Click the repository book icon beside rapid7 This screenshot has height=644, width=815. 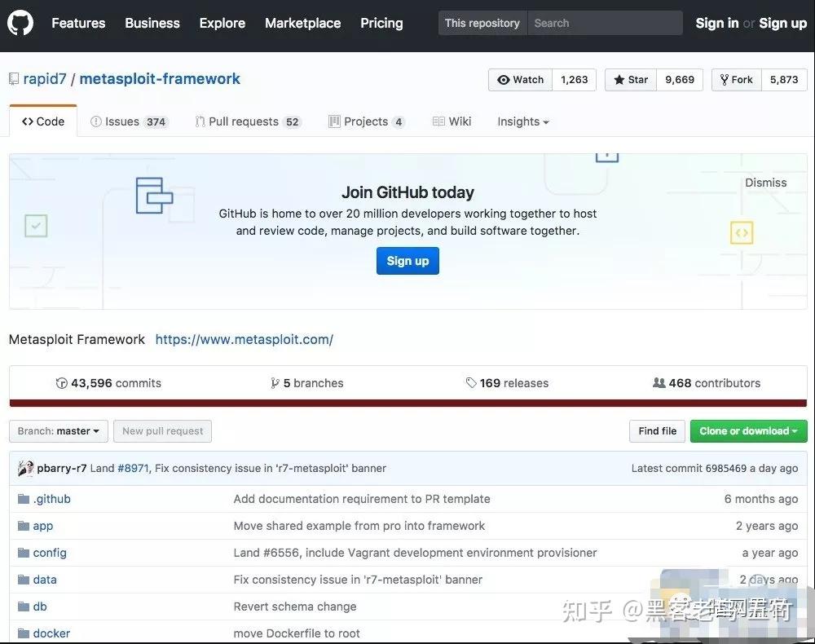click(x=14, y=79)
